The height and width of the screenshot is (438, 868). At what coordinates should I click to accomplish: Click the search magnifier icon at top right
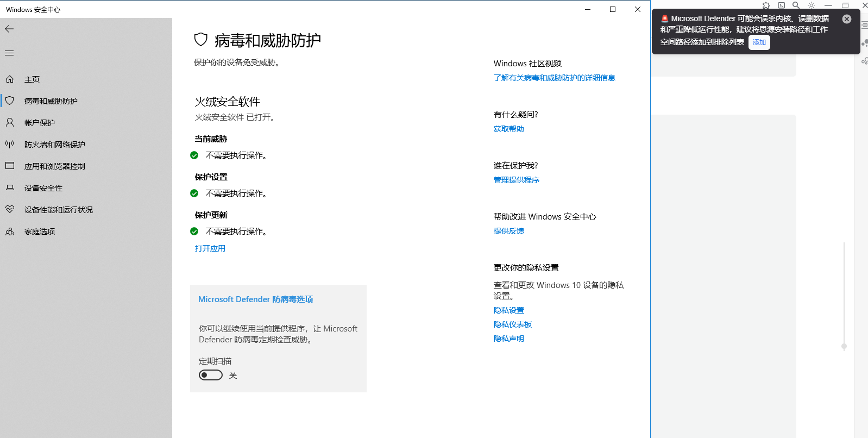796,5
